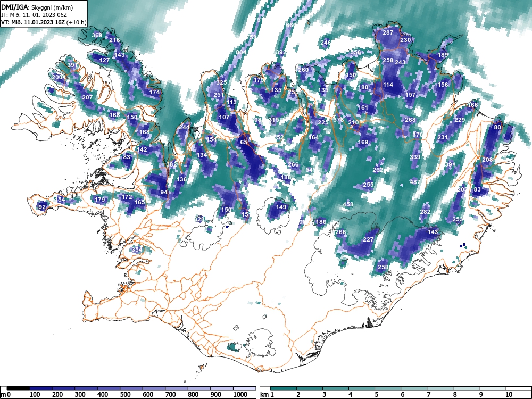The width and height of the screenshot is (532, 399).
Task: Click the 164 visibility value
Action: point(313,137)
